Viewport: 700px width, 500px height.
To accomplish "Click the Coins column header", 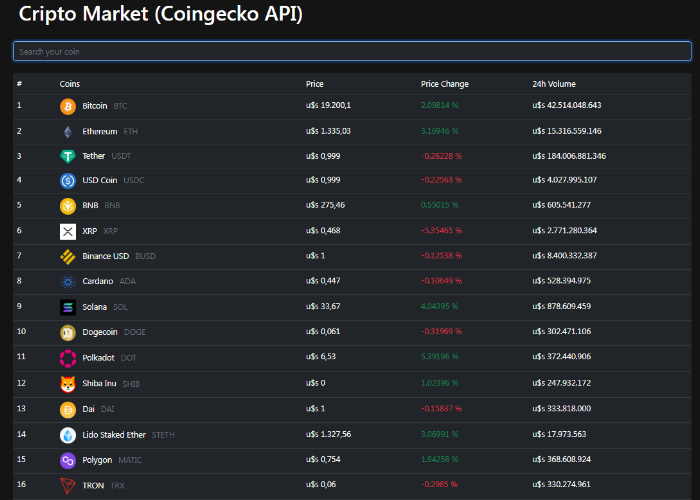I will pyautogui.click(x=70, y=84).
